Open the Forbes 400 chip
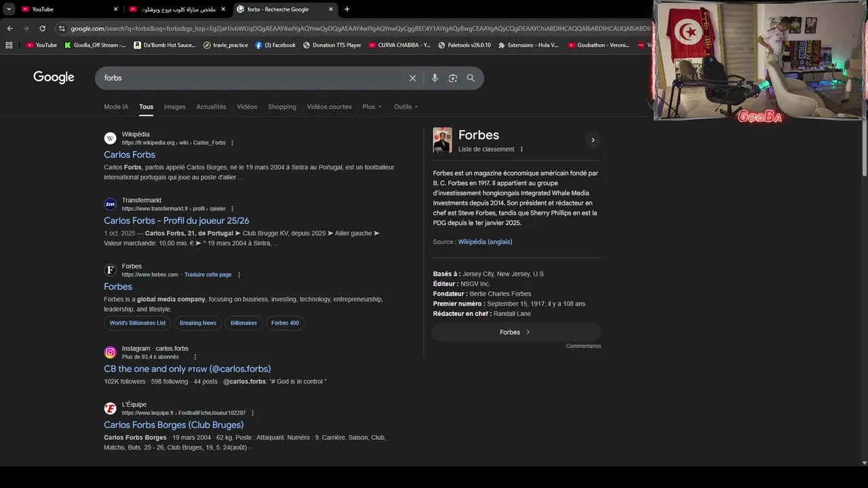This screenshot has height=488, width=868. [x=285, y=323]
